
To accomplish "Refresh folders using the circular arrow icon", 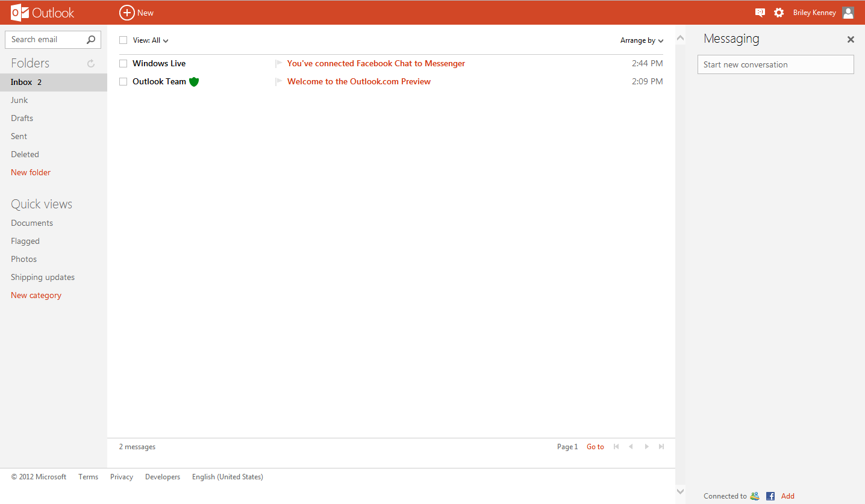I will [x=91, y=63].
